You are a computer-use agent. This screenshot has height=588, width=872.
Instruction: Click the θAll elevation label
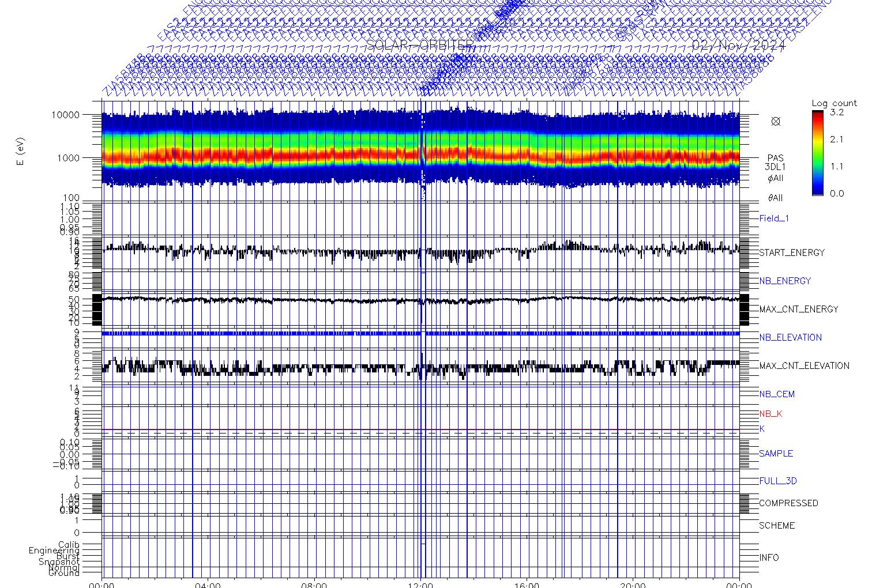pos(776,198)
